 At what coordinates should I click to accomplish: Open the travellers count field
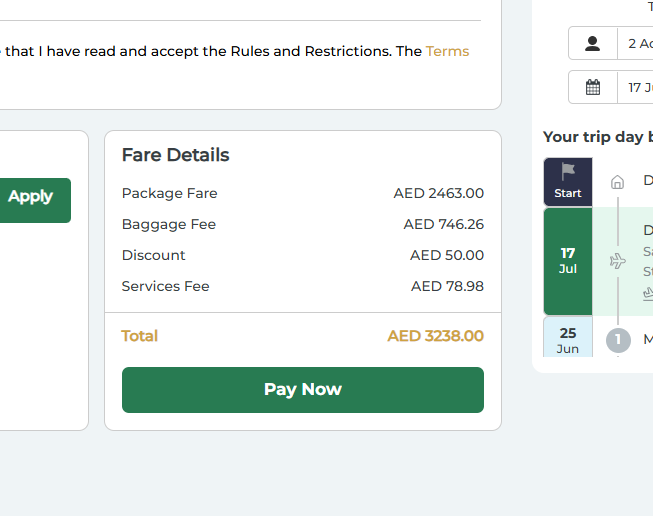(636, 43)
